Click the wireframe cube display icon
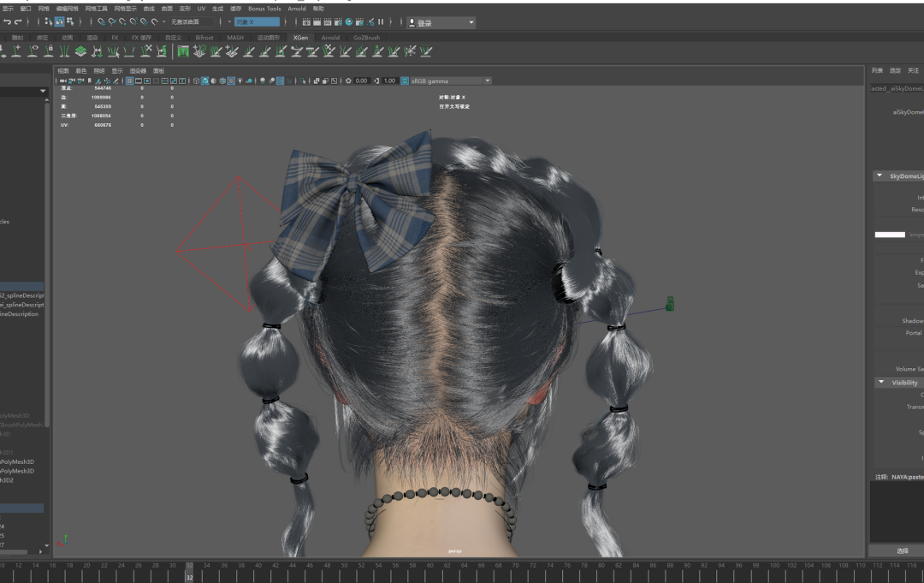Image resolution: width=924 pixels, height=583 pixels. pos(196,80)
